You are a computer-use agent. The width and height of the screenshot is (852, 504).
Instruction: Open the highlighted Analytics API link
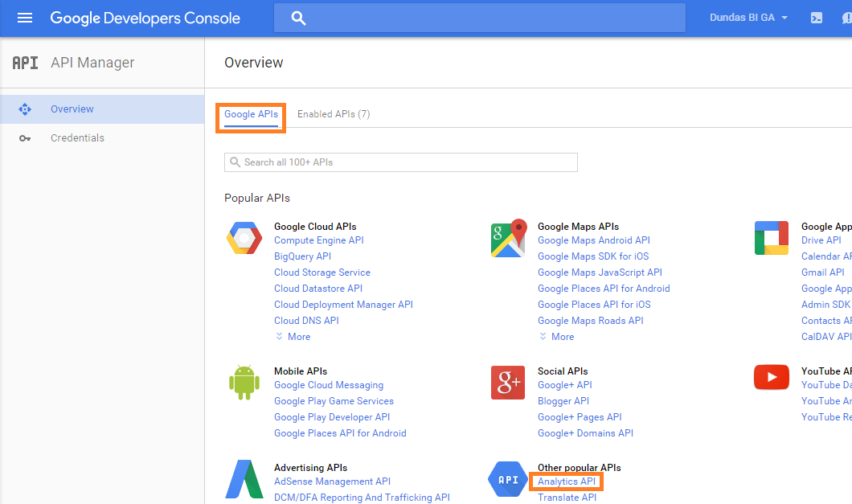click(x=566, y=481)
